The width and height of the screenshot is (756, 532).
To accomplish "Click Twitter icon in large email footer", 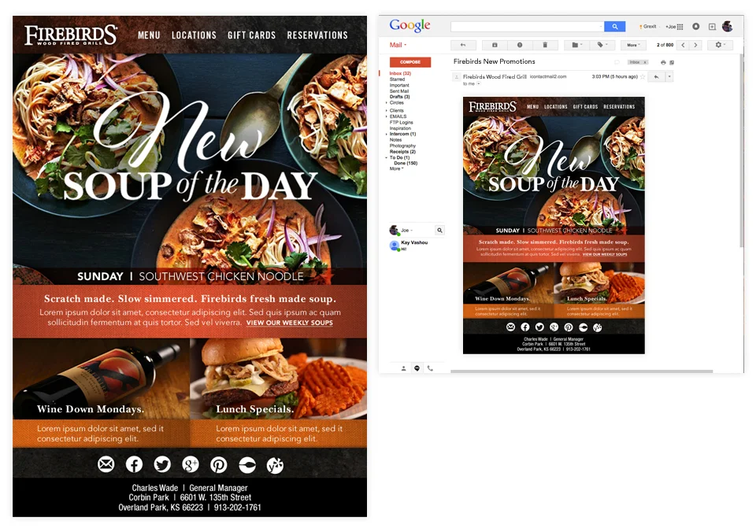I will (x=162, y=464).
